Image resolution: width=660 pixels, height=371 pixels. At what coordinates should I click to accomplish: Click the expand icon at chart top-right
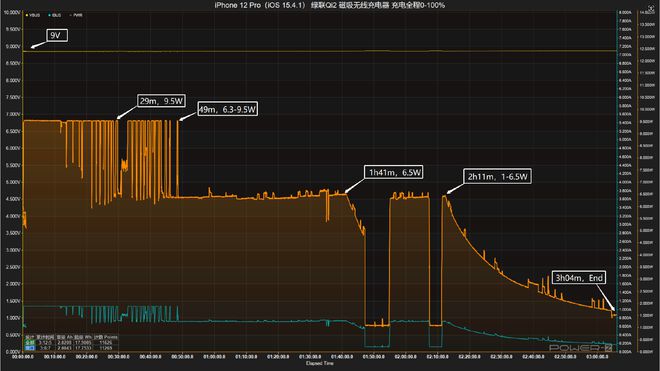point(651,8)
